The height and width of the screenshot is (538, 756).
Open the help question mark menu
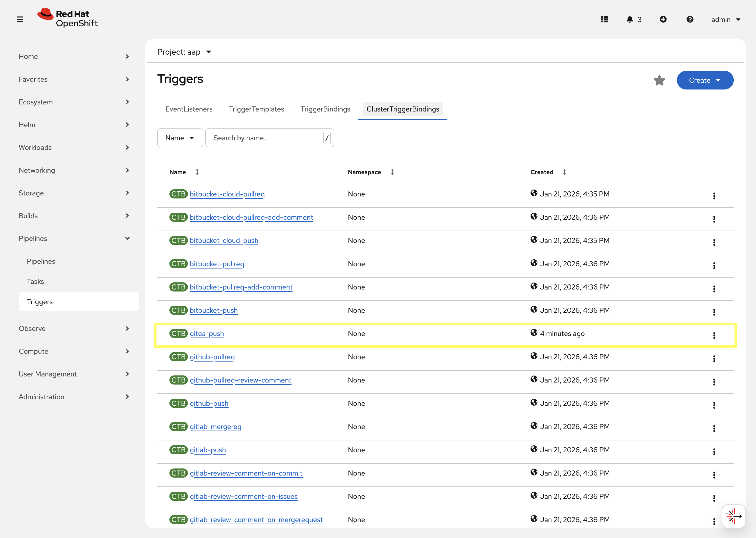pos(690,19)
